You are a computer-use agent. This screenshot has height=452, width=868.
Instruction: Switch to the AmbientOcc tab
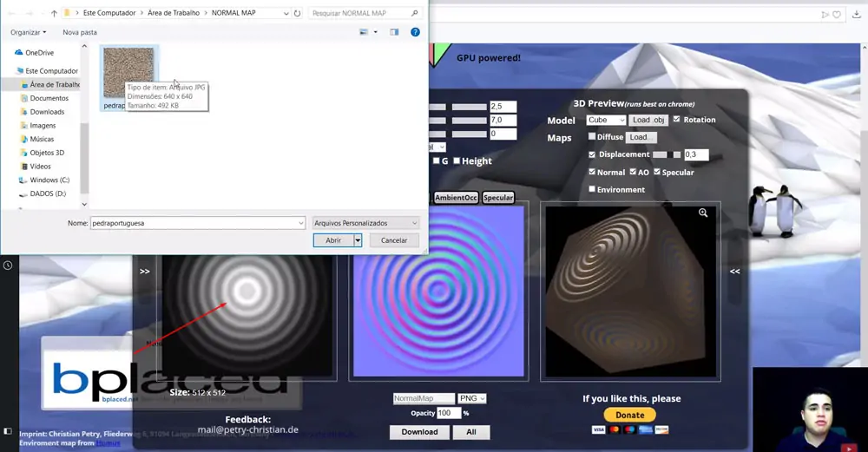(456, 198)
